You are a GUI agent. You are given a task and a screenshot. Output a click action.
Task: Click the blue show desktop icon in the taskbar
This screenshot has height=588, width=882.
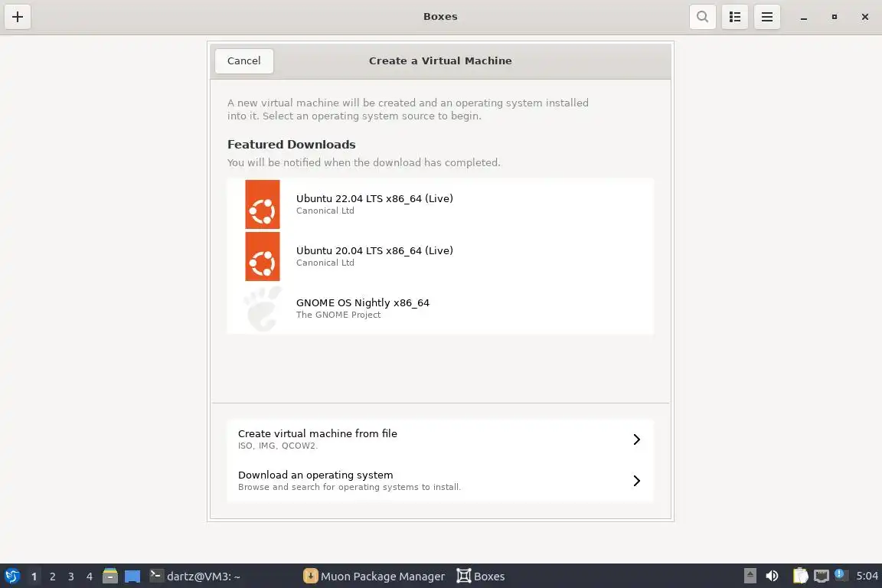132,577
